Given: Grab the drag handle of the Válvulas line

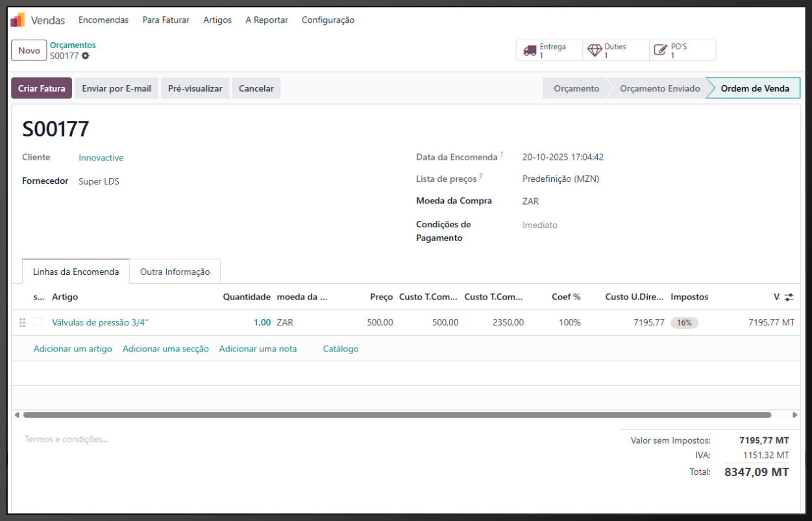Looking at the screenshot, I should pos(23,322).
